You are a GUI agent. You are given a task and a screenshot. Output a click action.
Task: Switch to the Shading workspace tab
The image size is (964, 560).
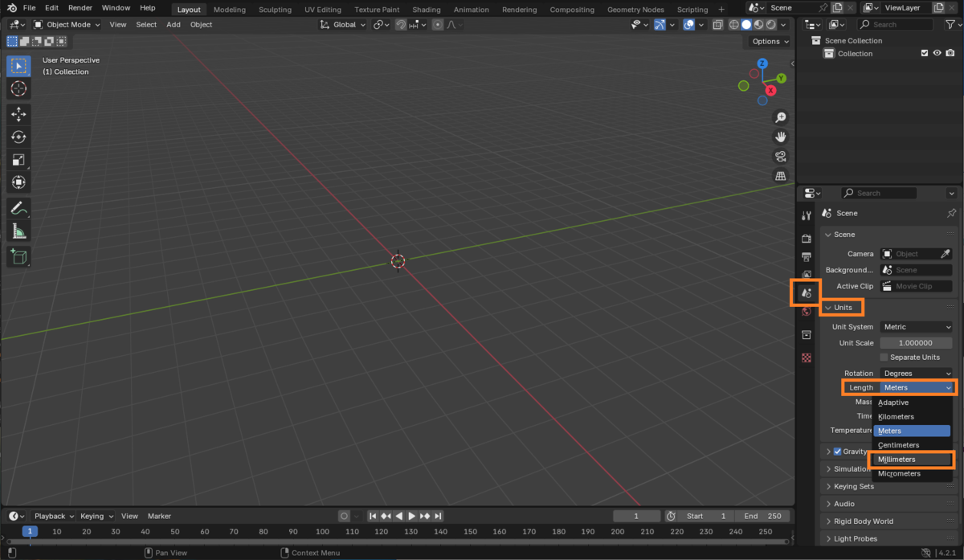tap(426, 10)
